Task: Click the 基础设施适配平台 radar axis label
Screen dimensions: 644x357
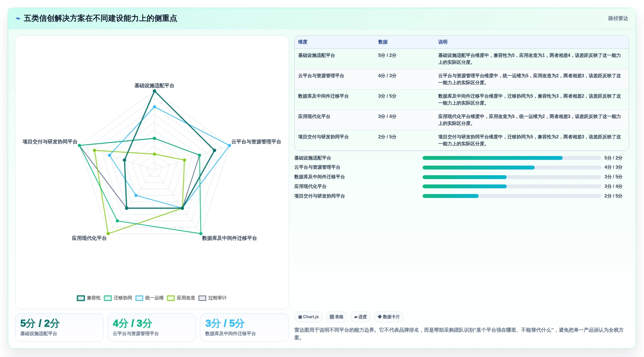Action: pyautogui.click(x=154, y=86)
